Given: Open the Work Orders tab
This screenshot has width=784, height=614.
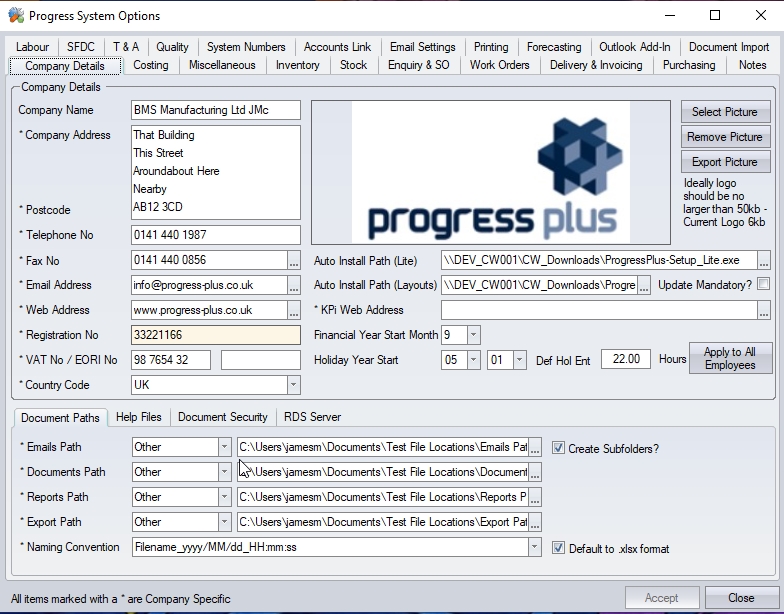Looking at the screenshot, I should point(500,65).
